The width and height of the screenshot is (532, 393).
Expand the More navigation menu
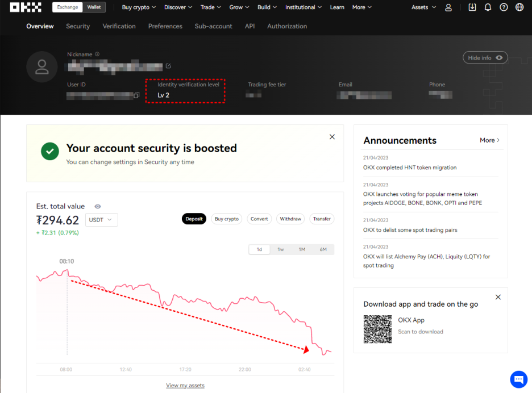click(x=361, y=7)
